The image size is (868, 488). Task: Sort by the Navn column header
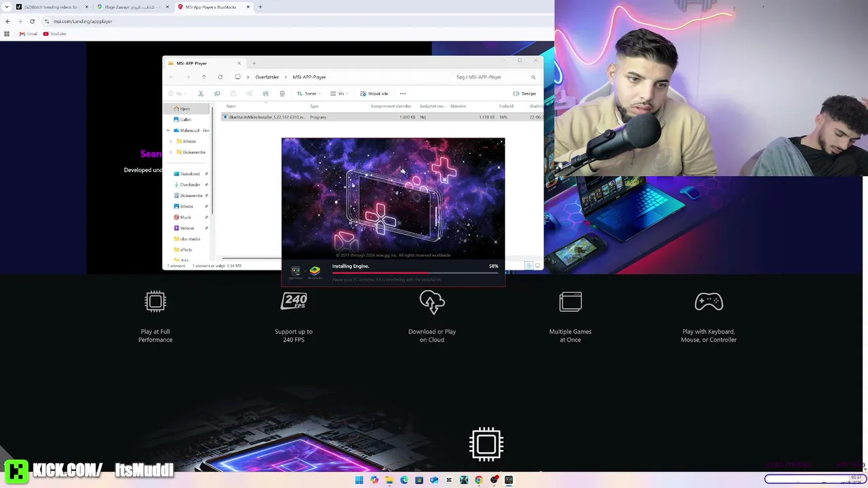(x=231, y=106)
